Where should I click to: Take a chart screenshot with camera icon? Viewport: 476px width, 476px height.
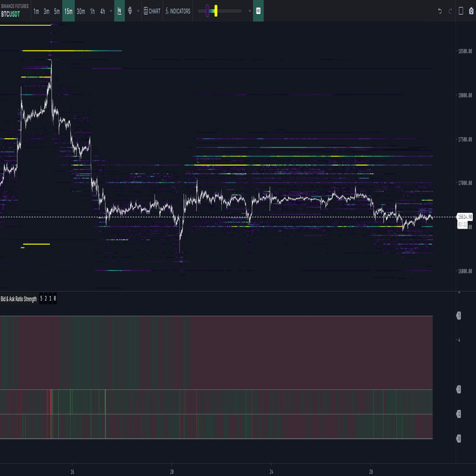[x=471, y=10]
